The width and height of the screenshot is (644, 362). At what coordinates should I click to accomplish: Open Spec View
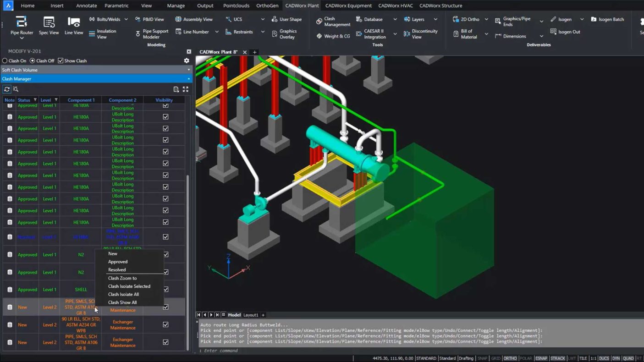[49, 26]
